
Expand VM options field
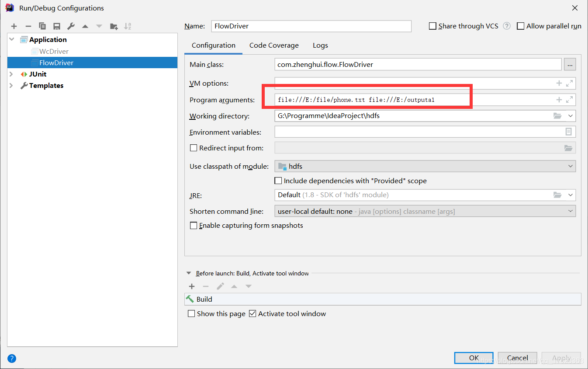(x=569, y=83)
